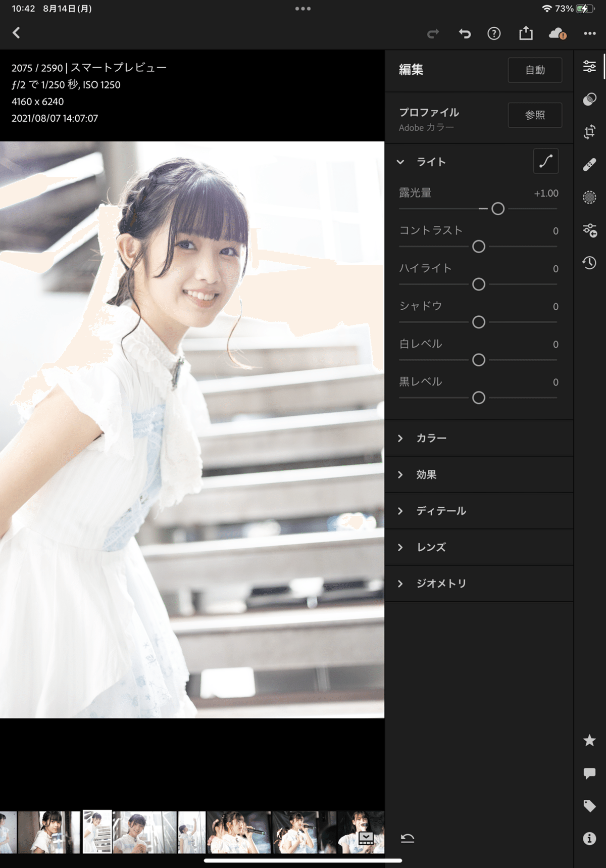Click the コントラスト slider handle
Screen dimensions: 606x868
479,247
